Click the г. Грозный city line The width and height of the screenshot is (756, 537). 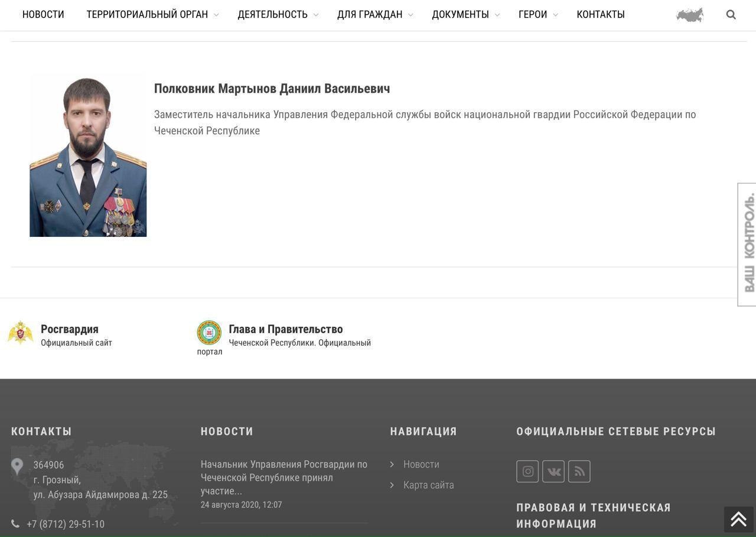(57, 480)
